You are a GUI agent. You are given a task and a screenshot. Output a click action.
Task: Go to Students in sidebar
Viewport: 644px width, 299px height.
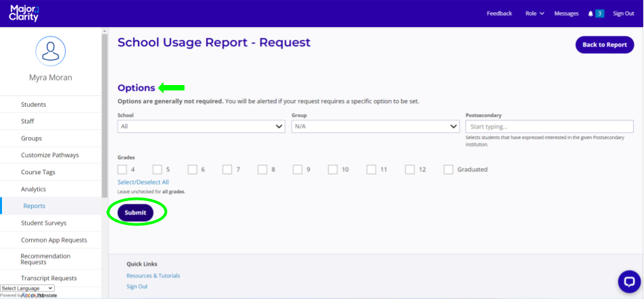[x=34, y=105]
